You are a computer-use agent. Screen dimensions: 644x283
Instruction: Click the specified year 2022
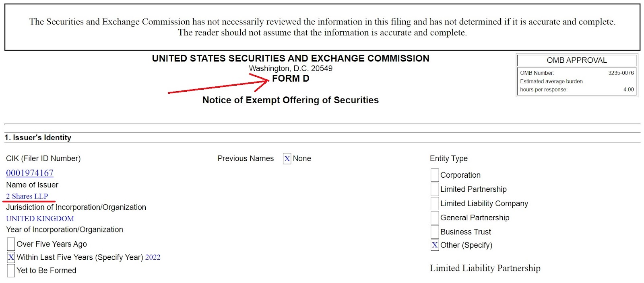[153, 257]
